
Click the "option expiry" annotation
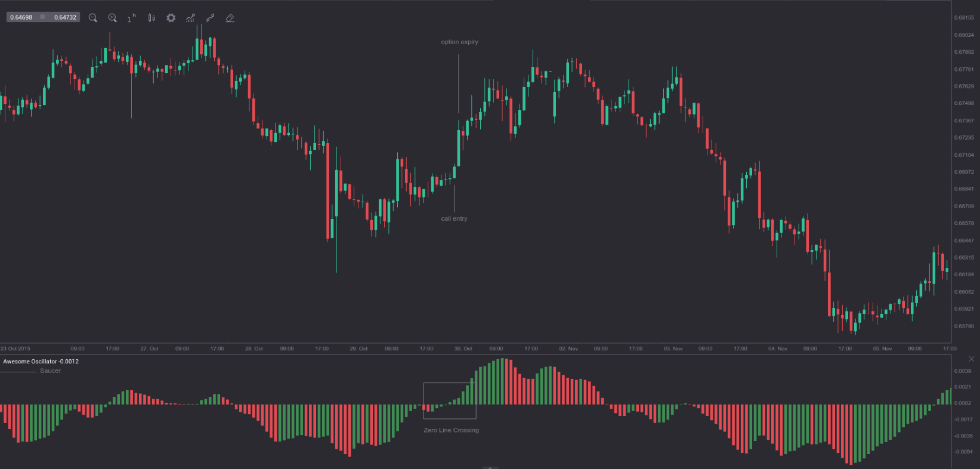point(459,42)
